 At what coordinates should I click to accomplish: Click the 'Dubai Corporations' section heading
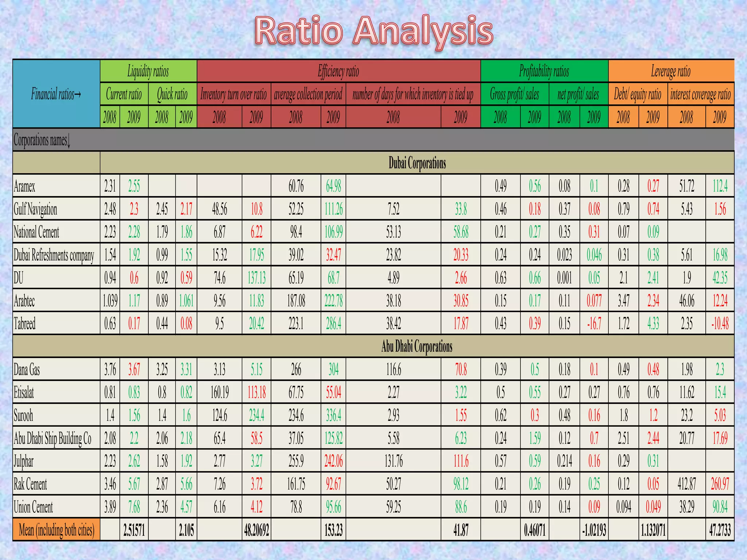(417, 163)
